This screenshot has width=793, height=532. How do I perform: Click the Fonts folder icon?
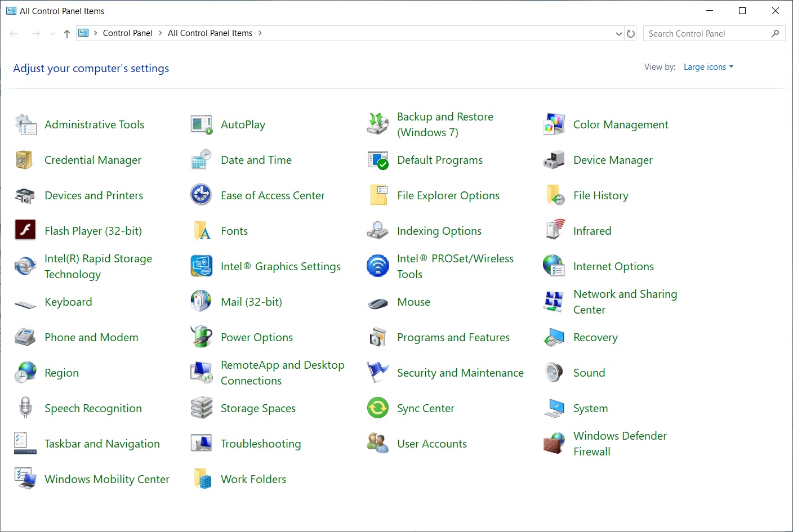point(202,231)
